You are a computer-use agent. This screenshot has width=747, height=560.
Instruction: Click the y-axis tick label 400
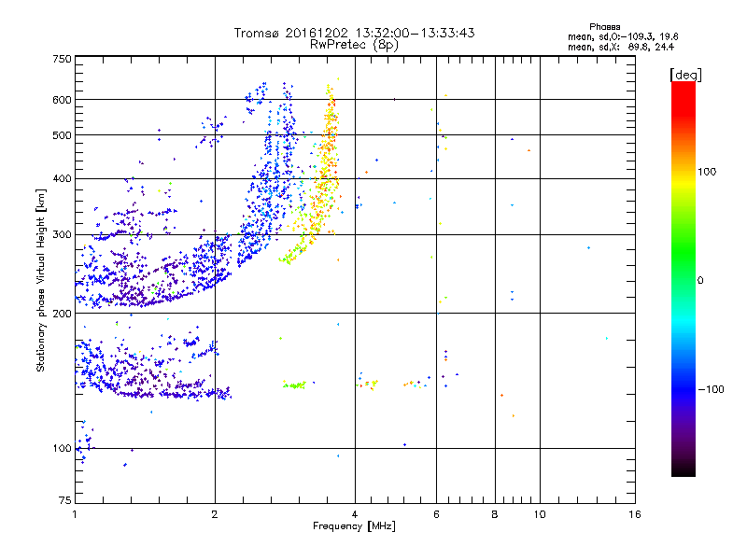click(63, 179)
